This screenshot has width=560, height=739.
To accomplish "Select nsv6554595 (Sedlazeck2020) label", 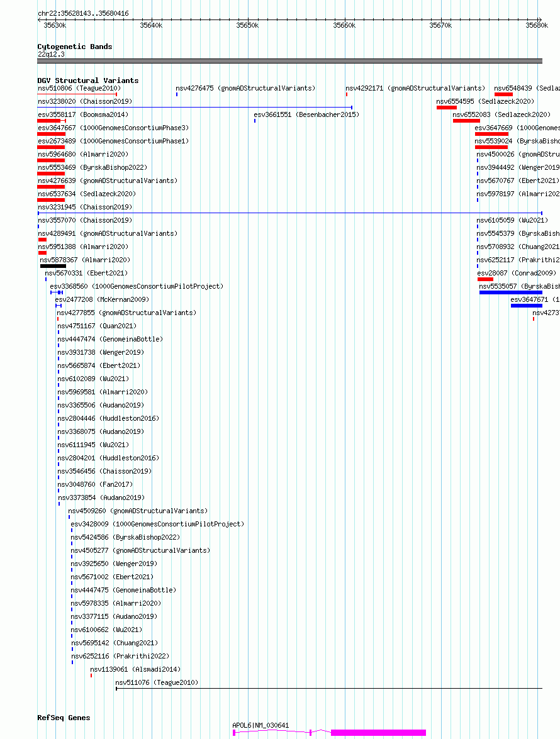I will coord(485,101).
